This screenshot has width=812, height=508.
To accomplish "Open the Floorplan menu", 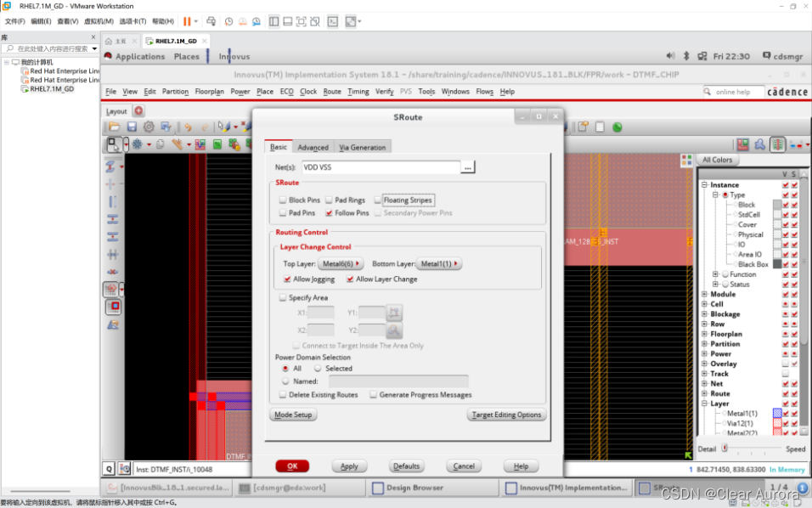I will tap(209, 92).
